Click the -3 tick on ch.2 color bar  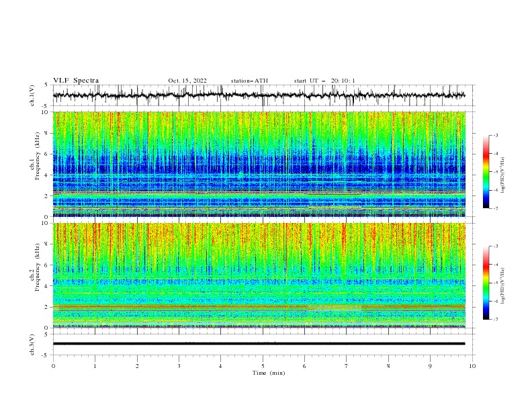(x=496, y=246)
